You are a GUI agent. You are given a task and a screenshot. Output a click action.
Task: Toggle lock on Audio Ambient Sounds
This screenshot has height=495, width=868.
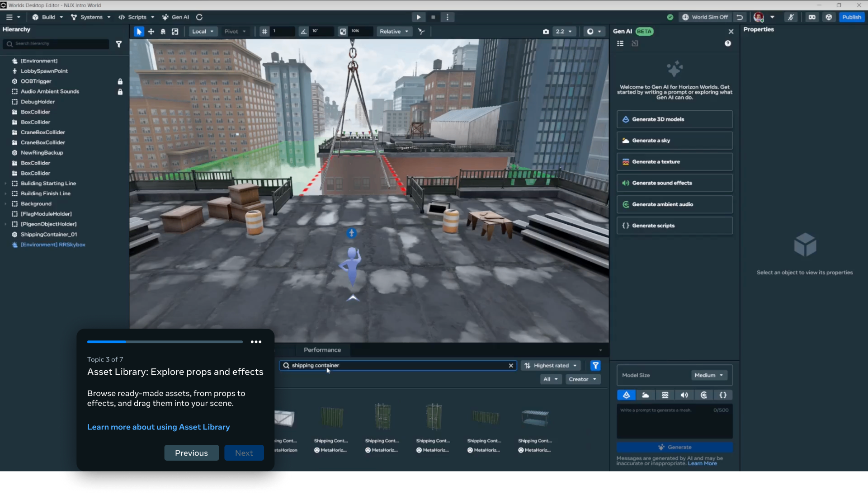coord(120,92)
